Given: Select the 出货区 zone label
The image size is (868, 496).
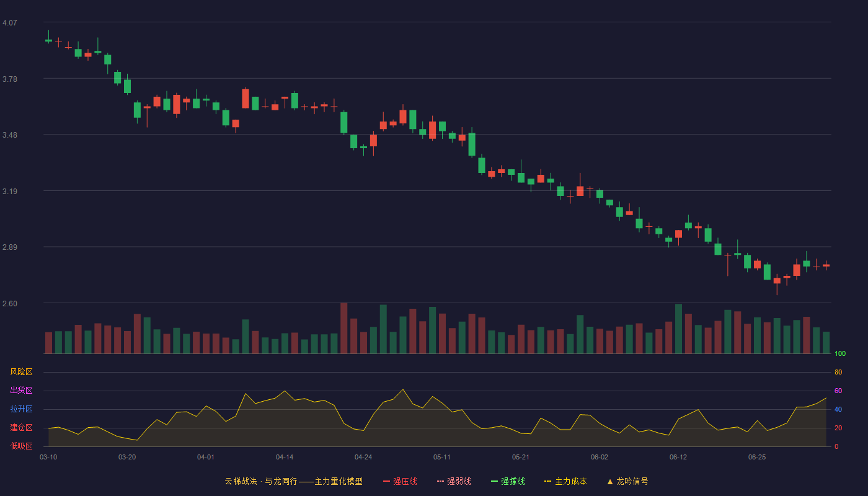Looking at the screenshot, I should coord(21,391).
